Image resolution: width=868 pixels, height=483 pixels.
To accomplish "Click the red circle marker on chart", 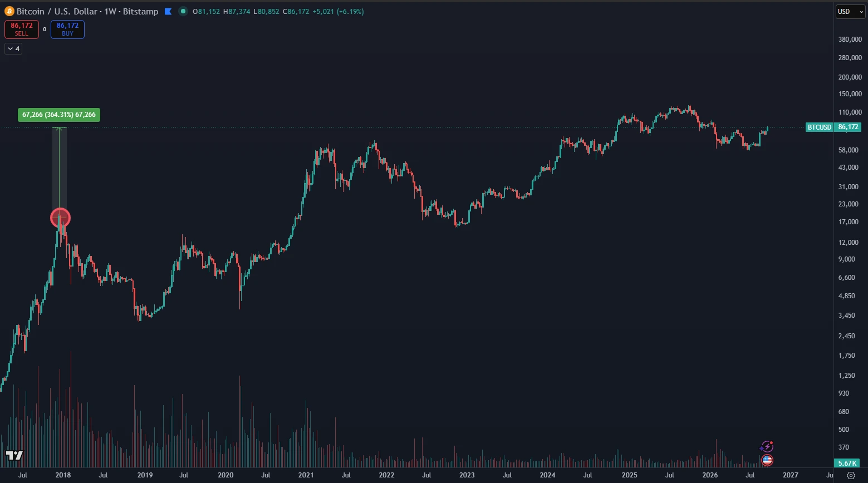I will [60, 218].
